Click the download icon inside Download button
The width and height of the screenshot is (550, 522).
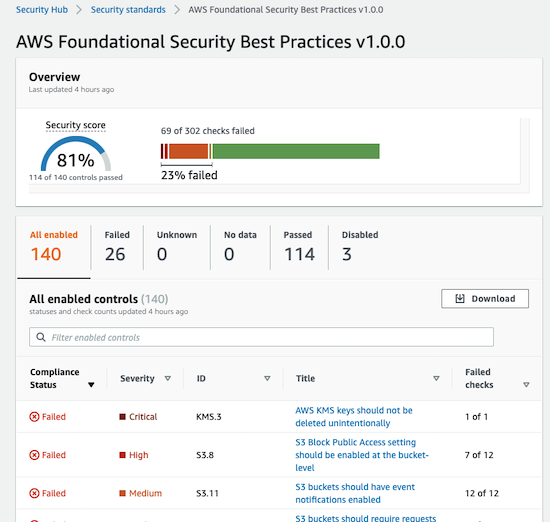(460, 299)
